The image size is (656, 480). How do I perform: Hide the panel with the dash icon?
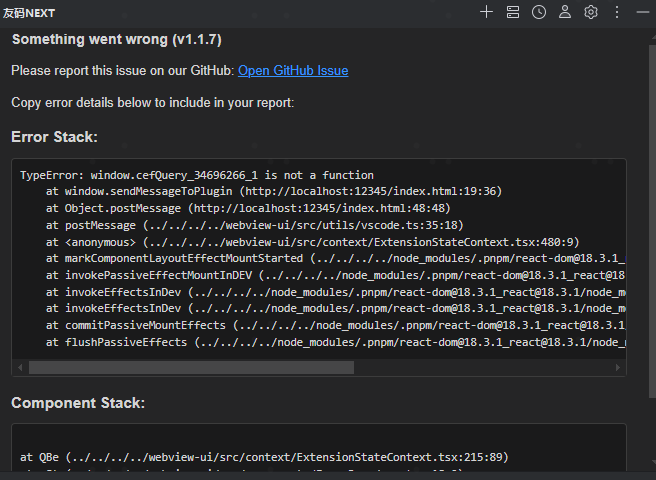(x=642, y=12)
